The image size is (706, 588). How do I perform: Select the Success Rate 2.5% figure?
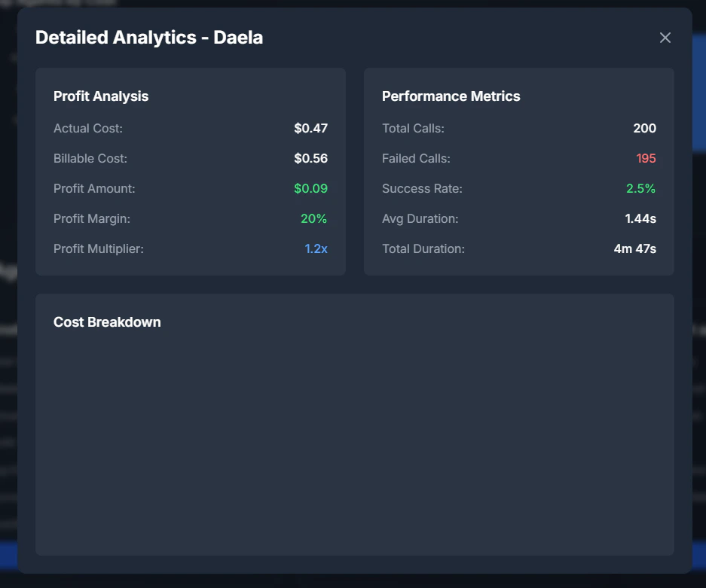640,188
